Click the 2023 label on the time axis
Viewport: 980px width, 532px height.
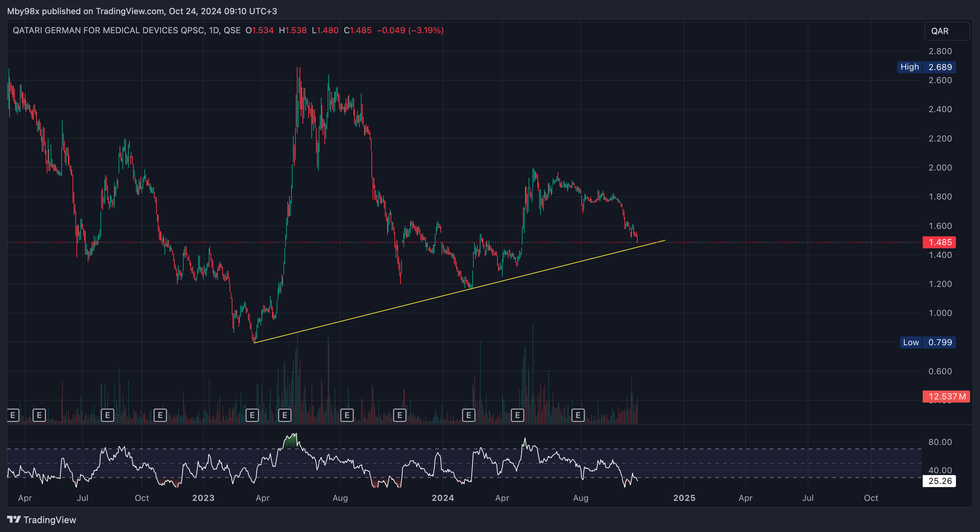coord(203,498)
